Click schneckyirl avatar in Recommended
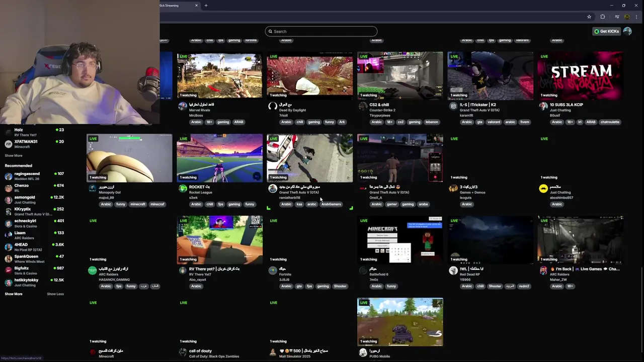Screen dimensions: 644x362 [x=8, y=223]
